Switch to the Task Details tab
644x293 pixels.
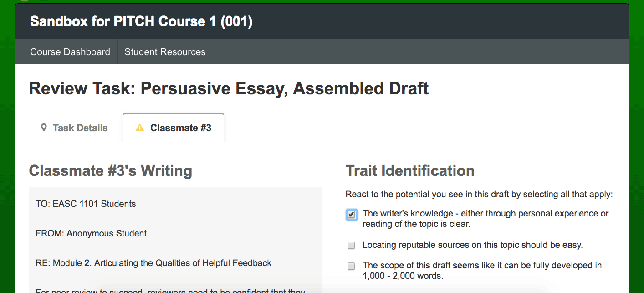(x=74, y=128)
